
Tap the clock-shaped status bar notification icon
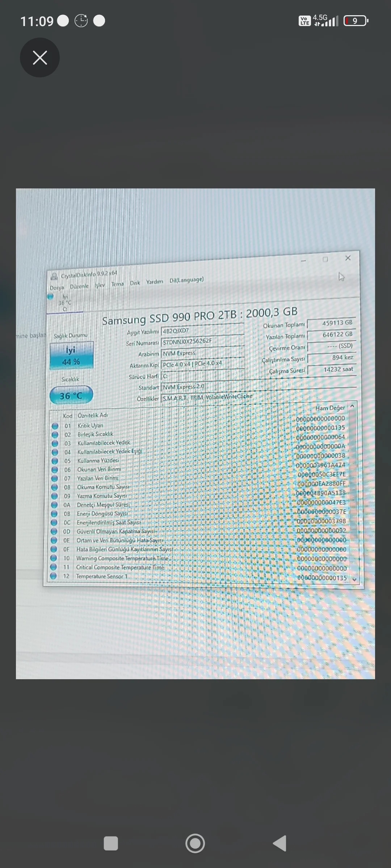coord(81,21)
